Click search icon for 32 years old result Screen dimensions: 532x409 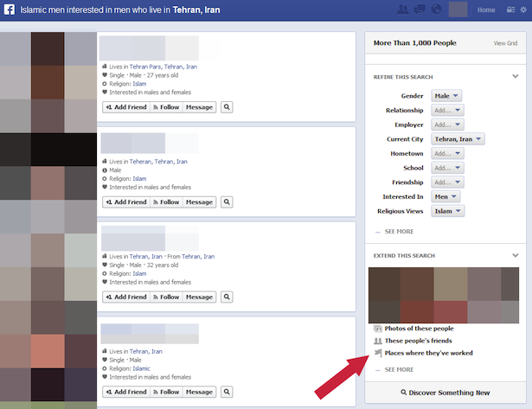click(227, 297)
